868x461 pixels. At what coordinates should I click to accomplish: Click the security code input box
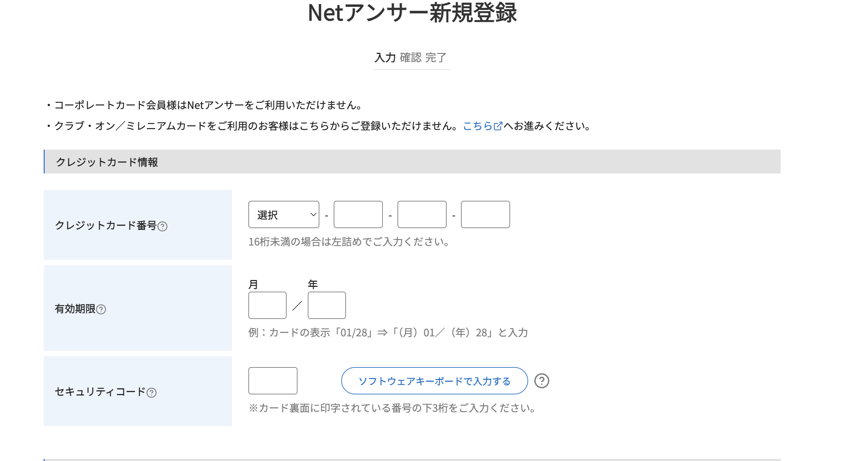click(x=273, y=381)
